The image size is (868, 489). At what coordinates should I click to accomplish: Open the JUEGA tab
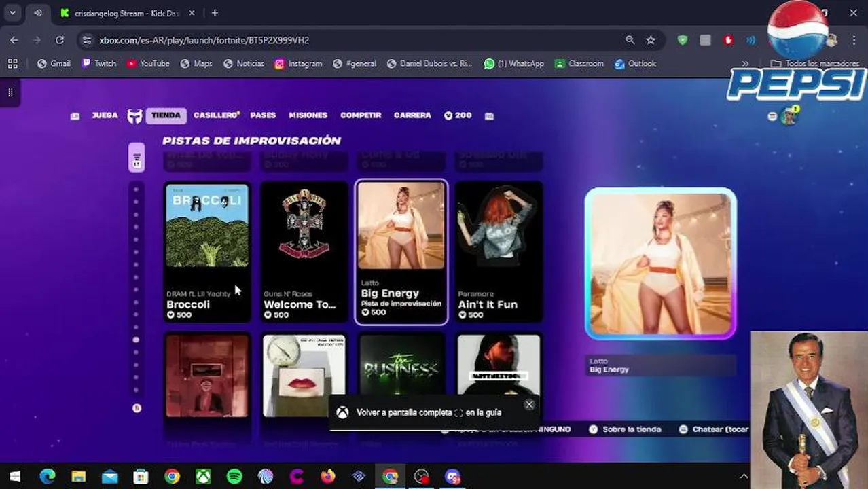click(105, 115)
